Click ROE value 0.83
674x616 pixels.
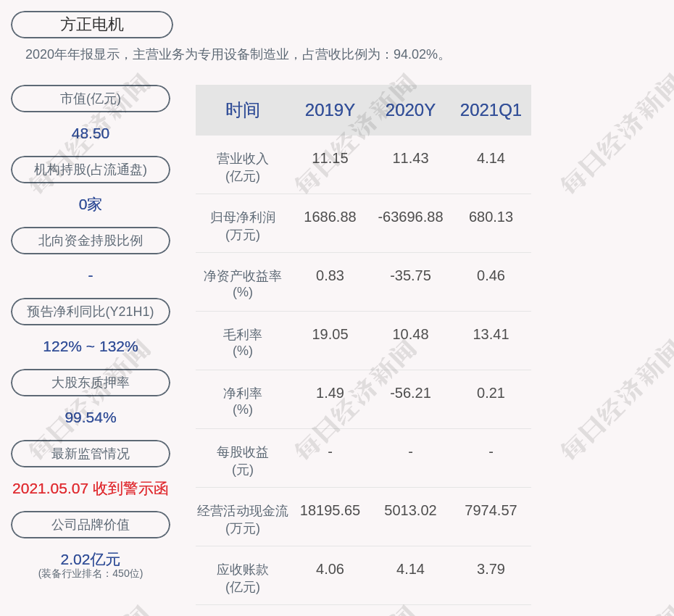330,275
